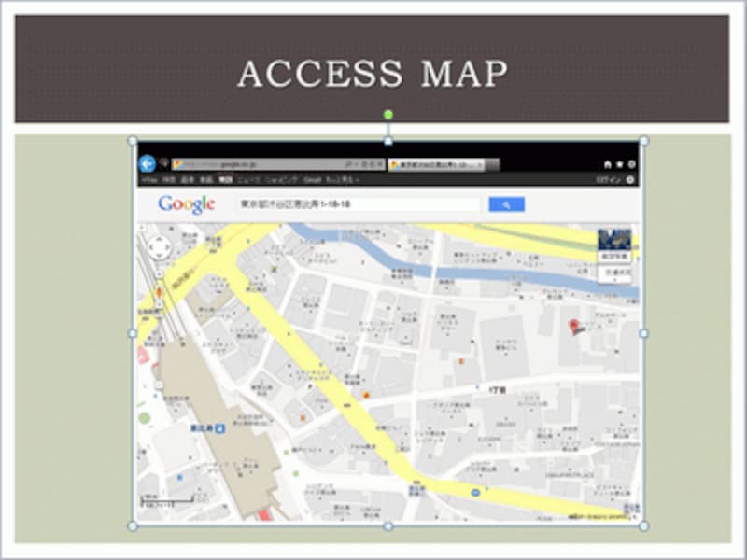
Task: Click the Google logo
Action: click(186, 204)
